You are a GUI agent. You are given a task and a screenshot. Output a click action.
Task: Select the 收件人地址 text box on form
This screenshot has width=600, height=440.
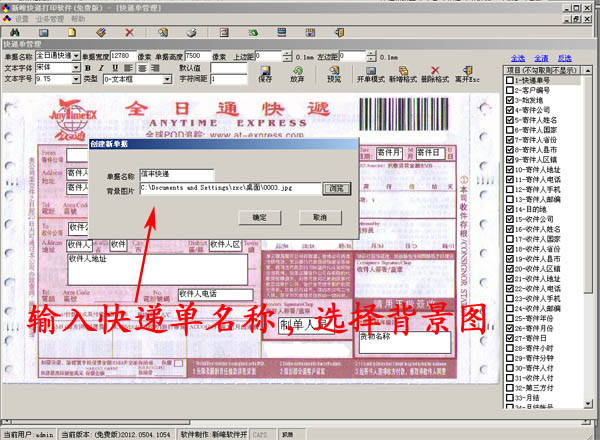pos(158,269)
